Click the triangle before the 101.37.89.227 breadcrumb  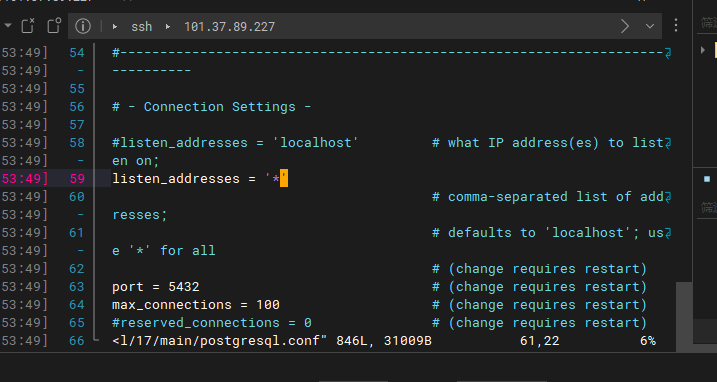tap(168, 27)
